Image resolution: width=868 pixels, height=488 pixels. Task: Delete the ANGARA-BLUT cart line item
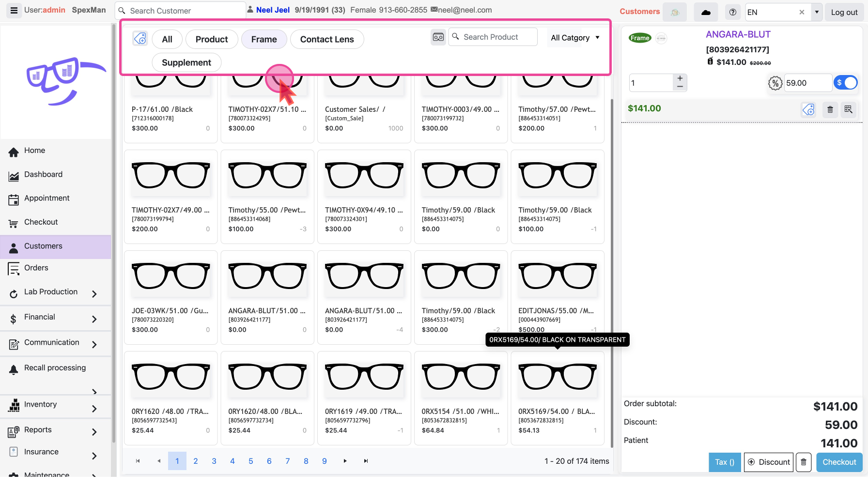pos(830,109)
